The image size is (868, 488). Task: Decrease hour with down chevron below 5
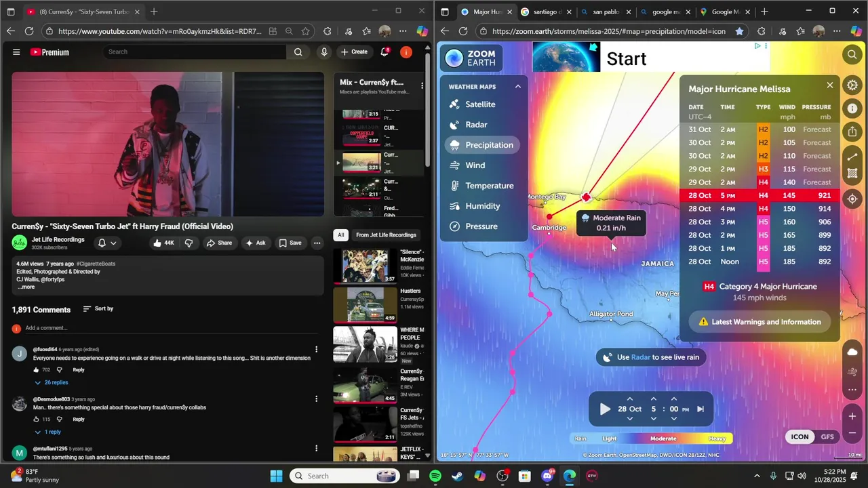pyautogui.click(x=654, y=419)
